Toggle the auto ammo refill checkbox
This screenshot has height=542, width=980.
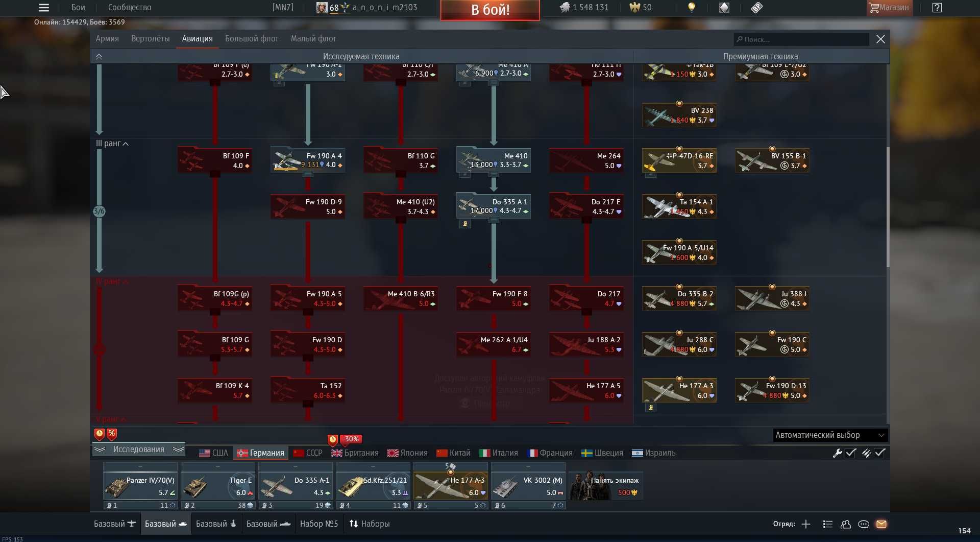click(880, 453)
